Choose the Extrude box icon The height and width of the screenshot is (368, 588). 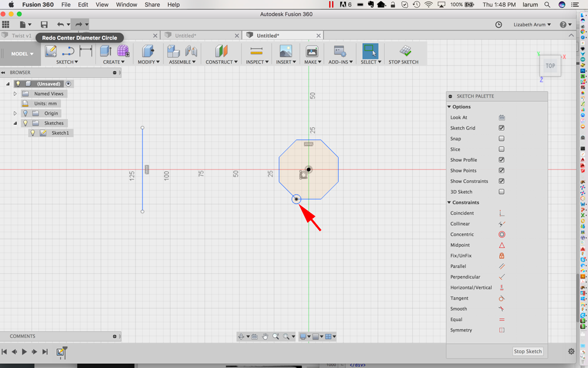[x=106, y=51]
